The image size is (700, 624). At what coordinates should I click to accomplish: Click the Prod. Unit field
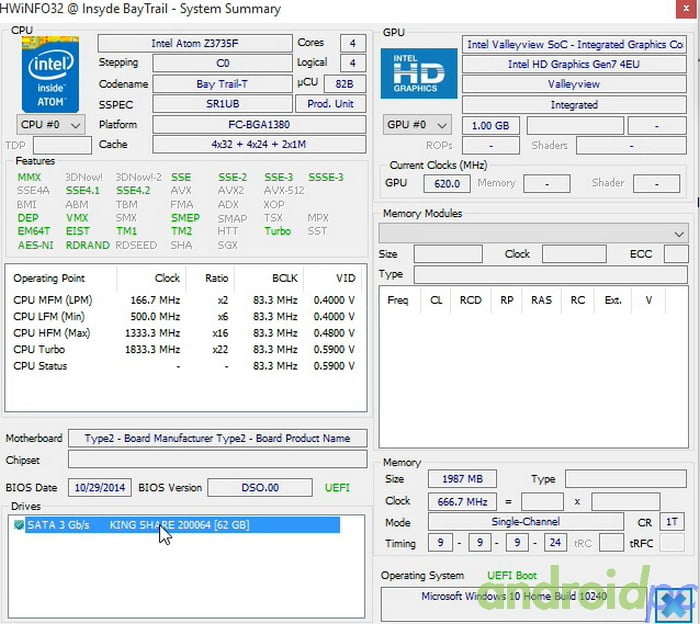(x=330, y=104)
